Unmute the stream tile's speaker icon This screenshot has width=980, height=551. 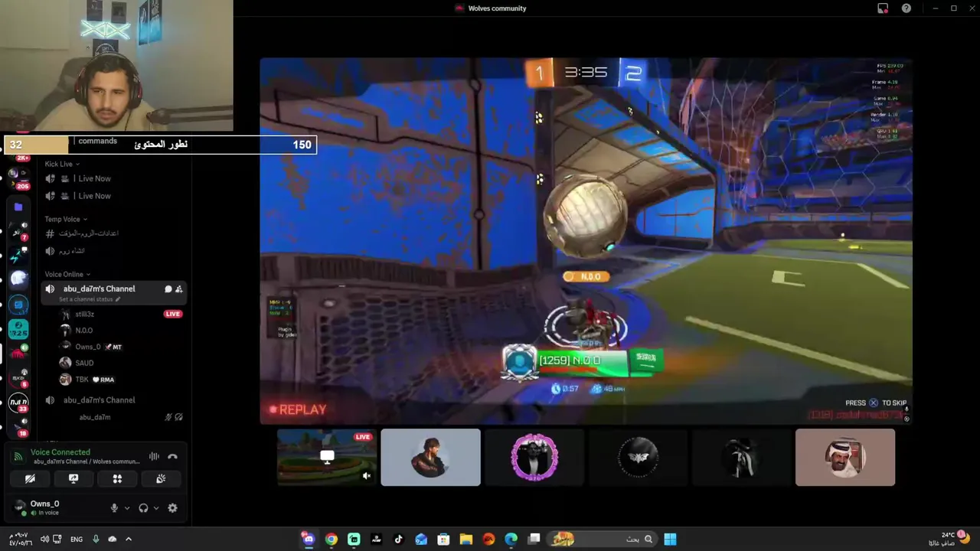[366, 476]
